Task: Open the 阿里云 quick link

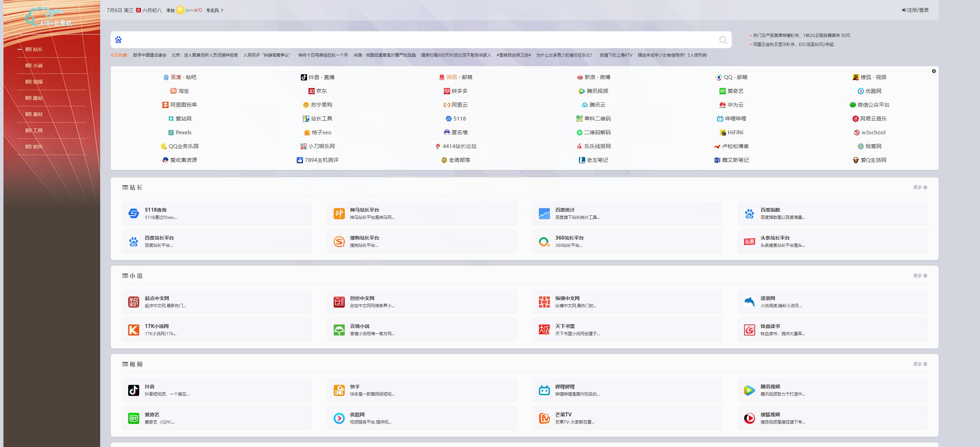Action: point(455,105)
